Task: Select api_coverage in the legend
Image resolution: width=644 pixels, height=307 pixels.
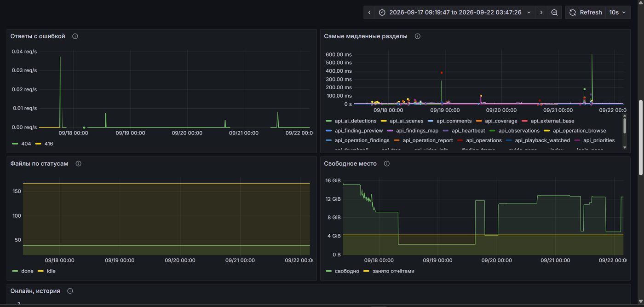Action: pos(501,121)
